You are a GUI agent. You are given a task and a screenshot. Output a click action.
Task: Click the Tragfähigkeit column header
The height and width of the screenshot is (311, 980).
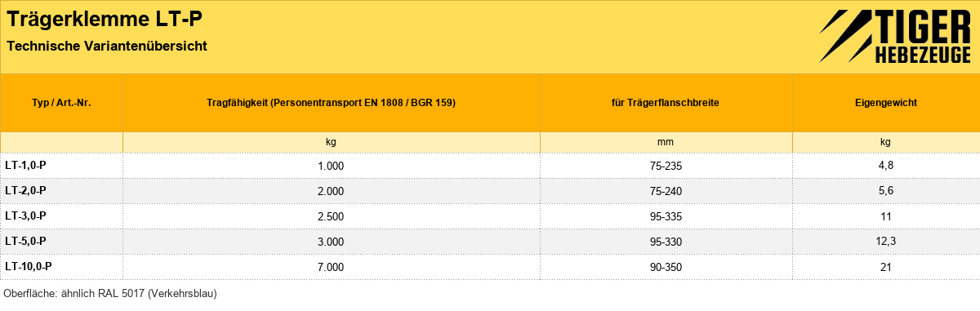click(332, 103)
